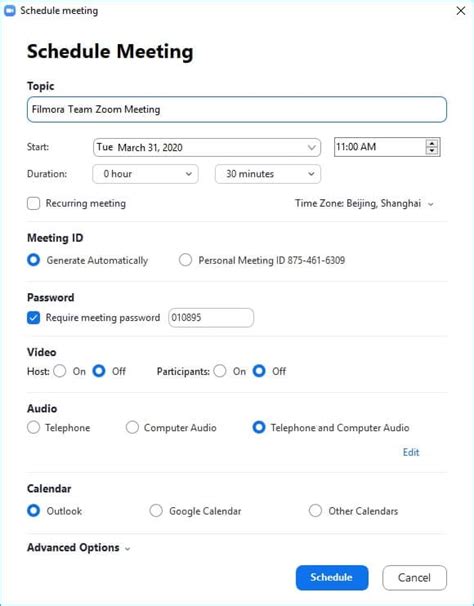
Task: Open the start date dropdown arrow
Action: click(x=312, y=148)
